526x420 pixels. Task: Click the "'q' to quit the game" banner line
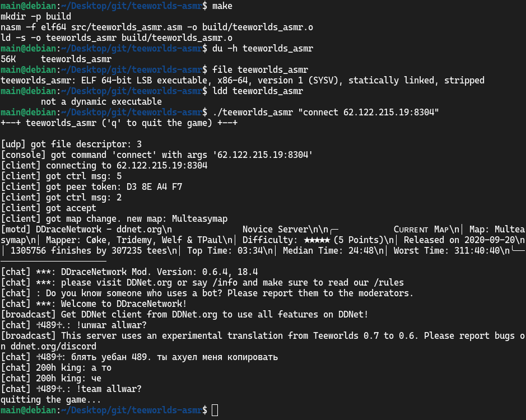(x=119, y=123)
